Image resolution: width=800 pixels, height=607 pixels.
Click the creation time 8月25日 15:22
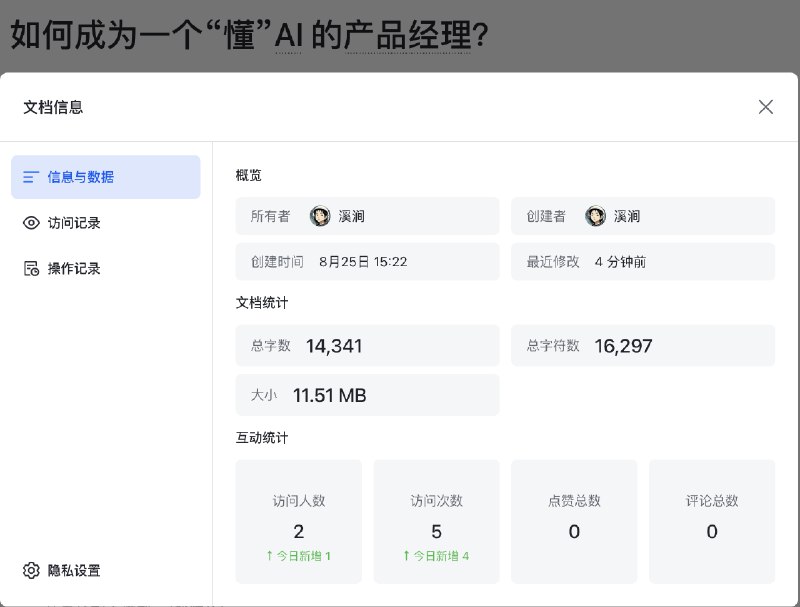pos(363,262)
